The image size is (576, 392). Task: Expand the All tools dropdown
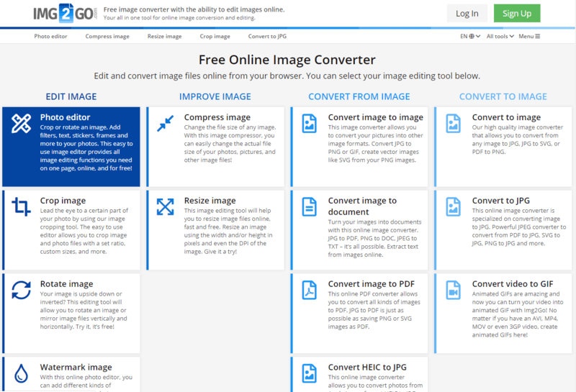click(x=500, y=37)
